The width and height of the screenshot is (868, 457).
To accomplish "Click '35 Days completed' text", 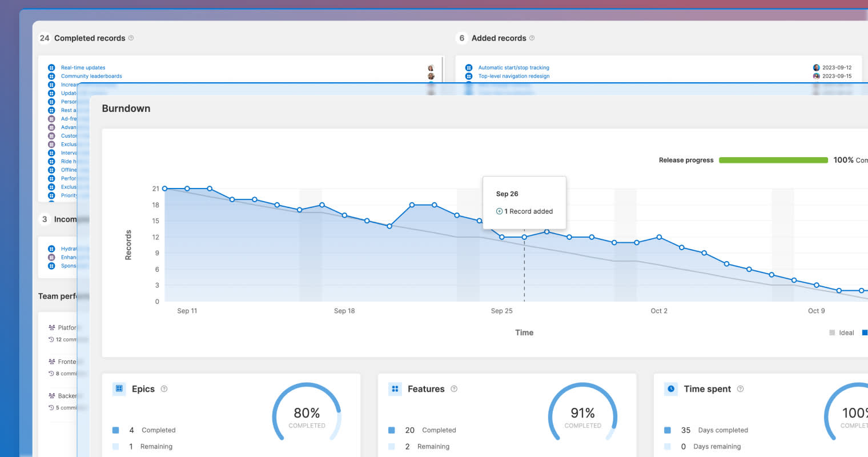I will (x=714, y=430).
